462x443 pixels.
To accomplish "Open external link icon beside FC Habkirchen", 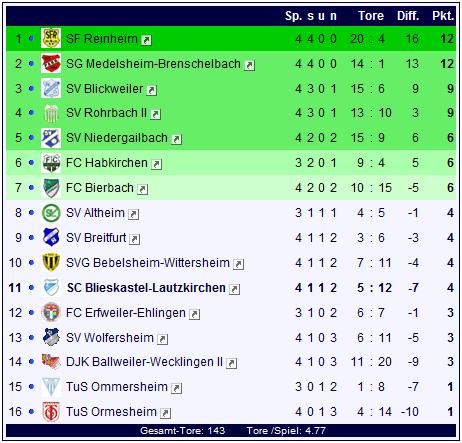I will [156, 164].
